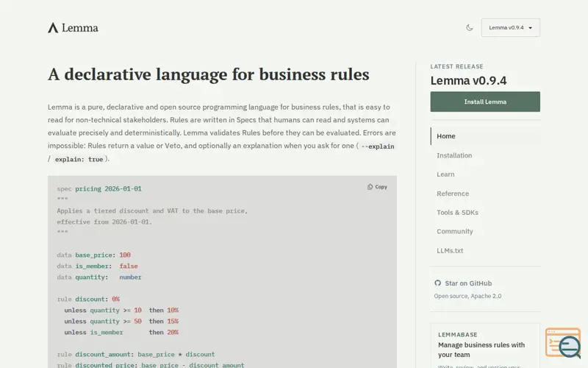Screen dimensions: 588x368
Task: Click 'unless is_member then 20%' line
Action: pyautogui.click(x=121, y=333)
